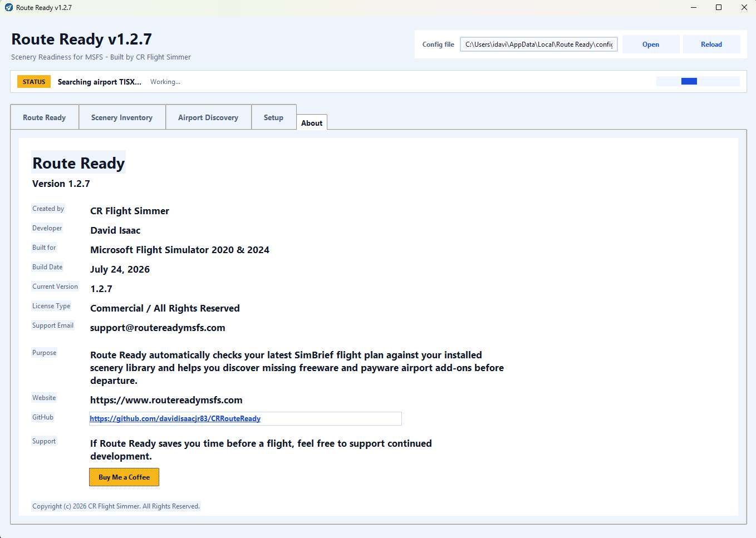Open the Scenery Inventory tab
This screenshot has width=756, height=538.
click(122, 117)
